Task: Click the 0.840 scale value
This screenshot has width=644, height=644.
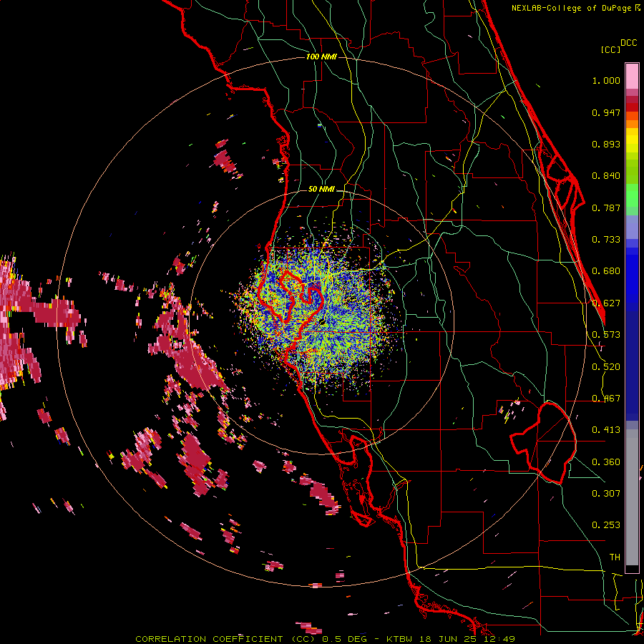Action: coord(606,176)
